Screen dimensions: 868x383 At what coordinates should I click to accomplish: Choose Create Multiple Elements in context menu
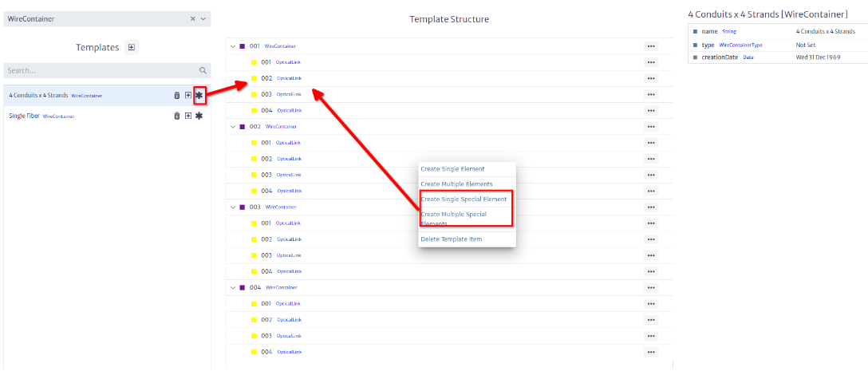[456, 184]
